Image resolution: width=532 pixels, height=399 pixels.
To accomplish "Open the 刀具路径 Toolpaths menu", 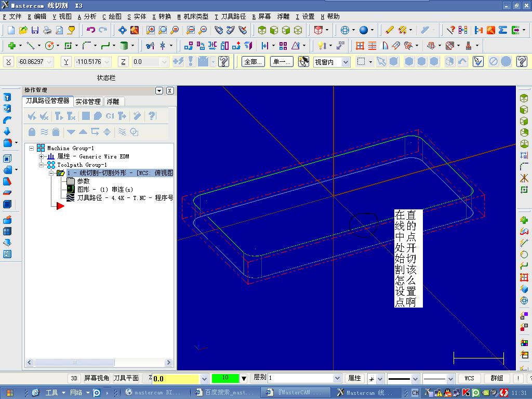I will coord(230,17).
